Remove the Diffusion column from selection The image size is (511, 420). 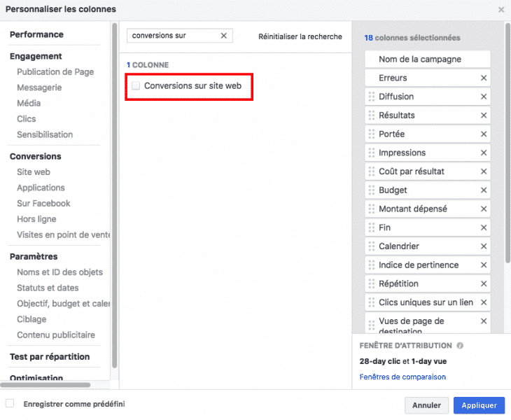pos(483,97)
